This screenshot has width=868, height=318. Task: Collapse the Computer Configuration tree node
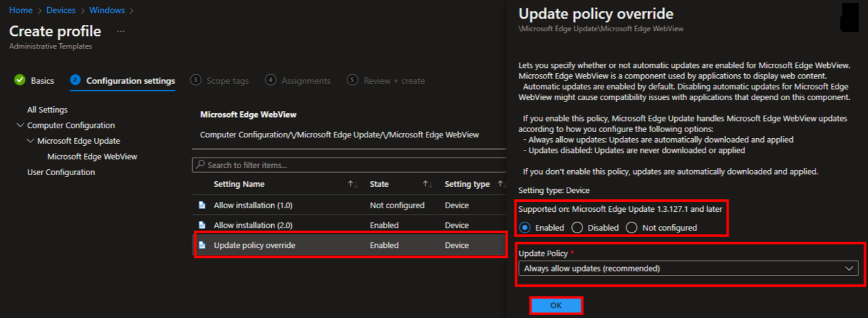point(21,125)
